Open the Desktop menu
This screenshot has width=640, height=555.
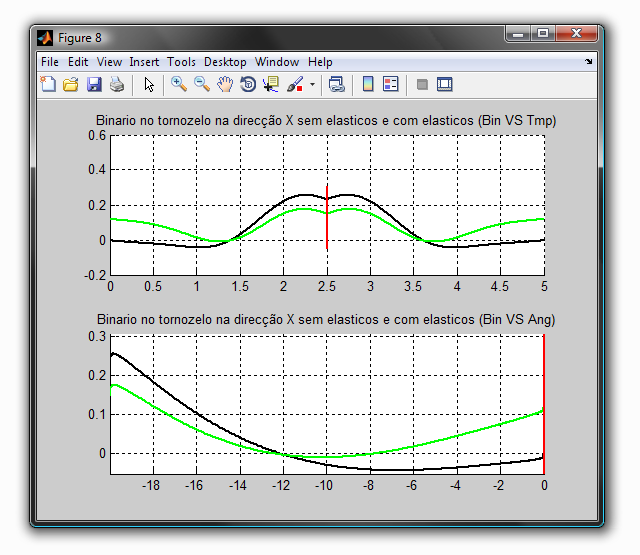(x=225, y=62)
